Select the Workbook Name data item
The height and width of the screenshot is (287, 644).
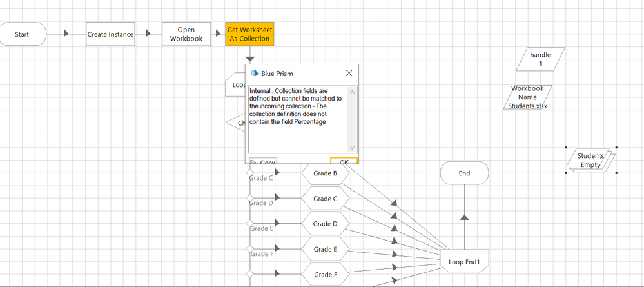[527, 97]
